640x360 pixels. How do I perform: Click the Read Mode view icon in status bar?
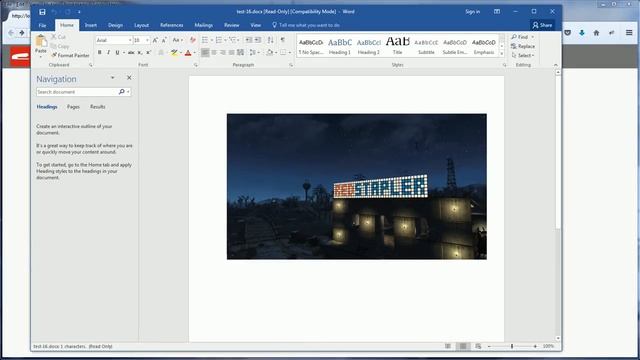point(448,346)
